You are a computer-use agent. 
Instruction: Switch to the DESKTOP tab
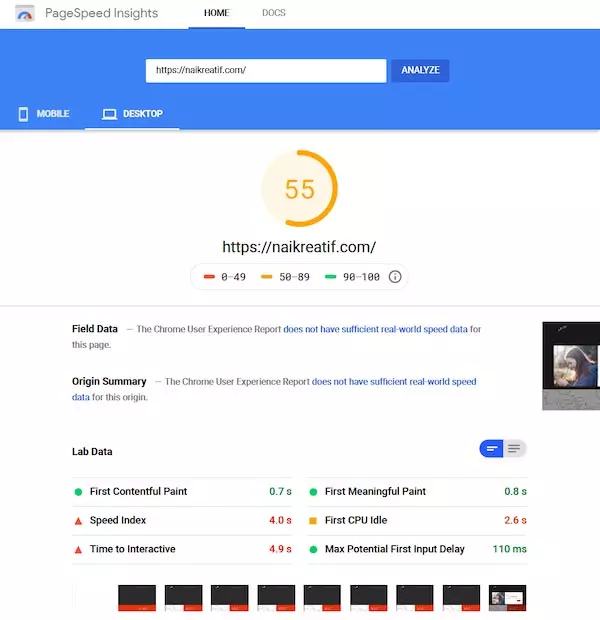pyautogui.click(x=132, y=114)
